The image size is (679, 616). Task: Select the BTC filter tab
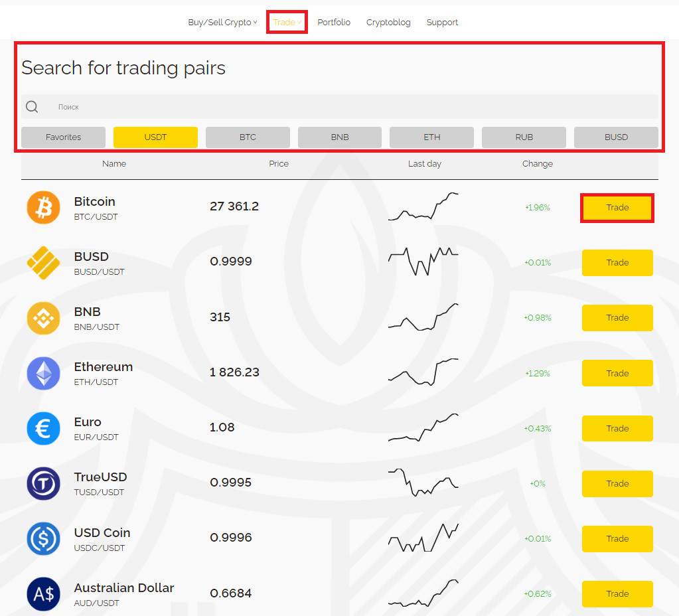pyautogui.click(x=248, y=137)
